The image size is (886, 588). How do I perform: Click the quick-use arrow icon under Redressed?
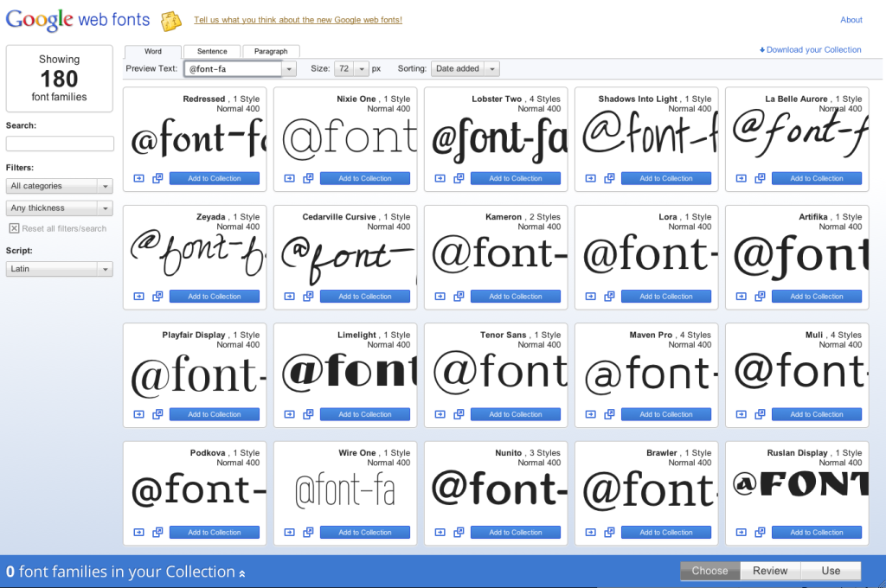tap(139, 178)
